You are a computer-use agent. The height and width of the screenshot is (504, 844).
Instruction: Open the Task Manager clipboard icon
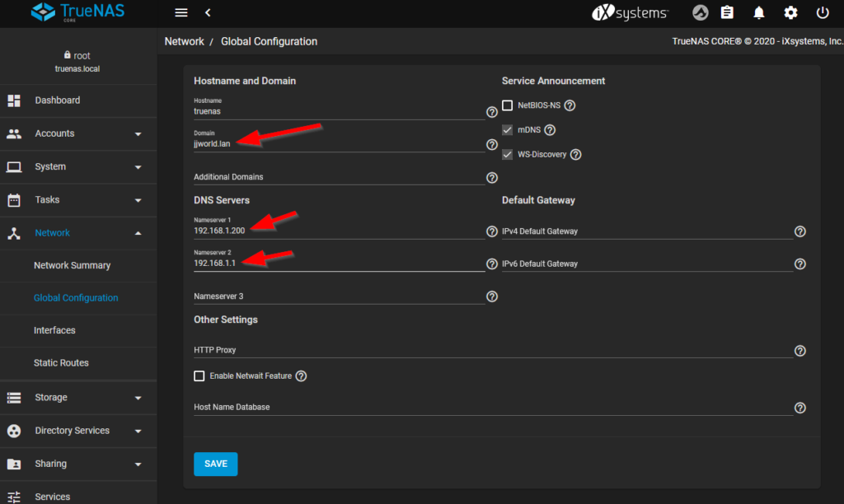(x=727, y=12)
